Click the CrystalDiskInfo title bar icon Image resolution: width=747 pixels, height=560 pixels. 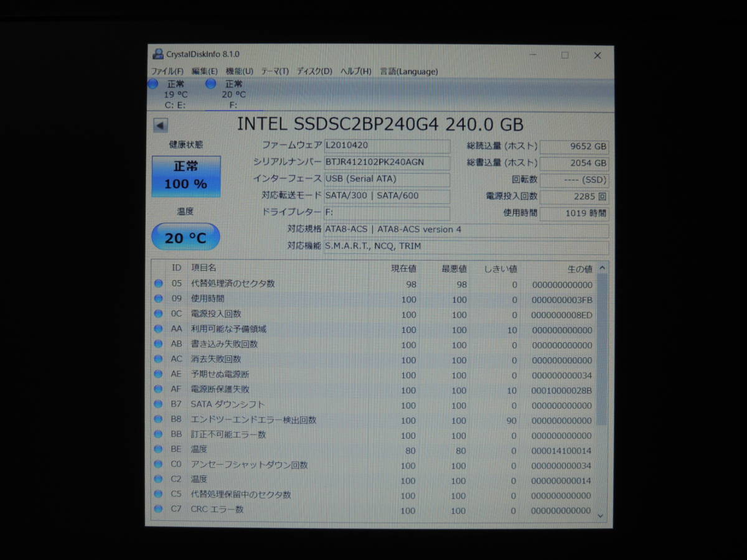[158, 54]
